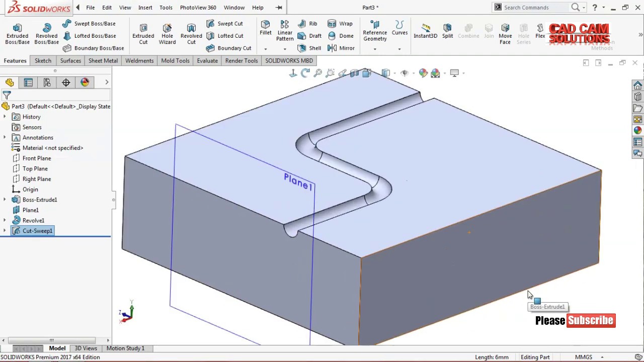The height and width of the screenshot is (362, 644).
Task: Expand the Boss-Extrude1 tree node
Action: pyautogui.click(x=5, y=200)
